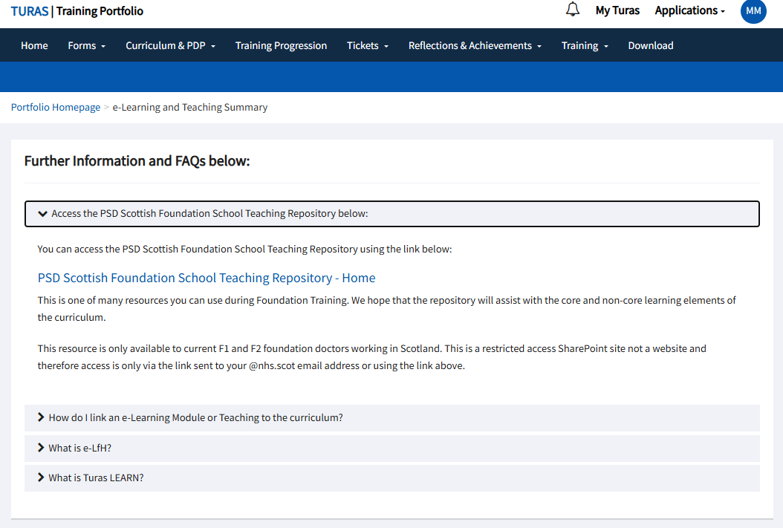Click the sentence 'You can access the PSD Scottish Foundation School'
Image resolution: width=783 pixels, height=528 pixels.
(245, 249)
